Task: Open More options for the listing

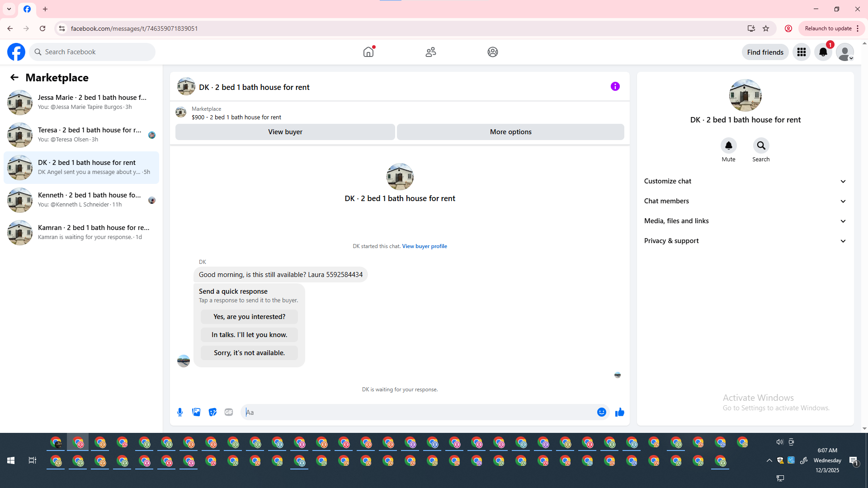Action: click(x=511, y=132)
